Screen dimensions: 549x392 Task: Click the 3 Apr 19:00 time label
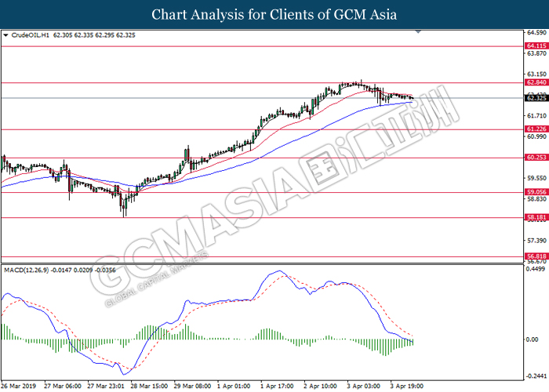click(x=407, y=386)
